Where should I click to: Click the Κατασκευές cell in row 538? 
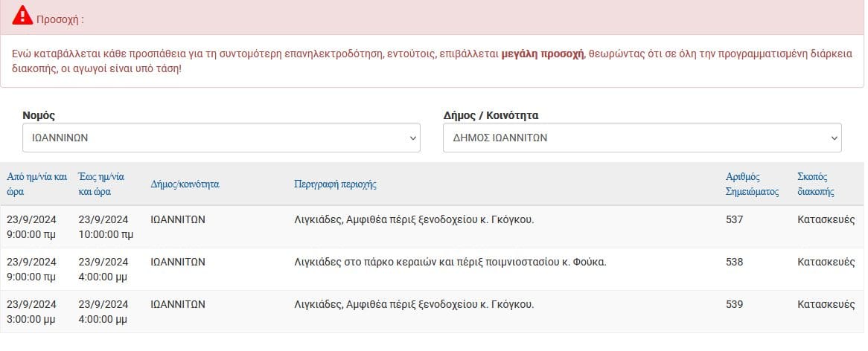(826, 262)
